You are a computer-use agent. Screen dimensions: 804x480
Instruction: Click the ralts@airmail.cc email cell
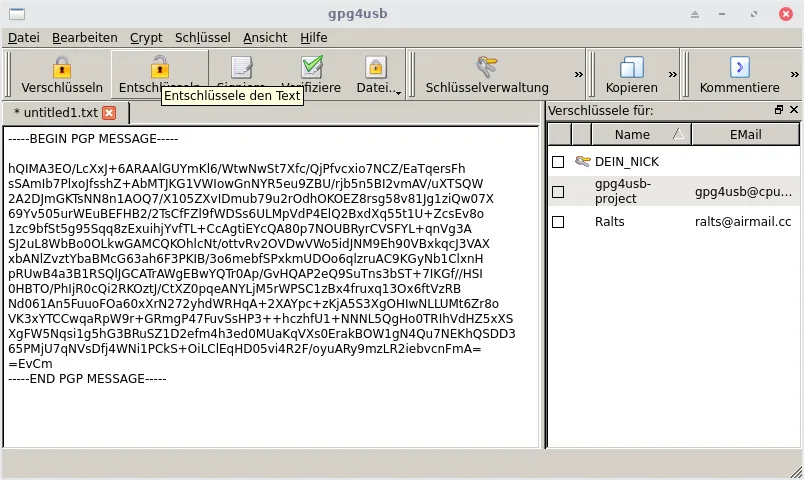click(x=742, y=222)
